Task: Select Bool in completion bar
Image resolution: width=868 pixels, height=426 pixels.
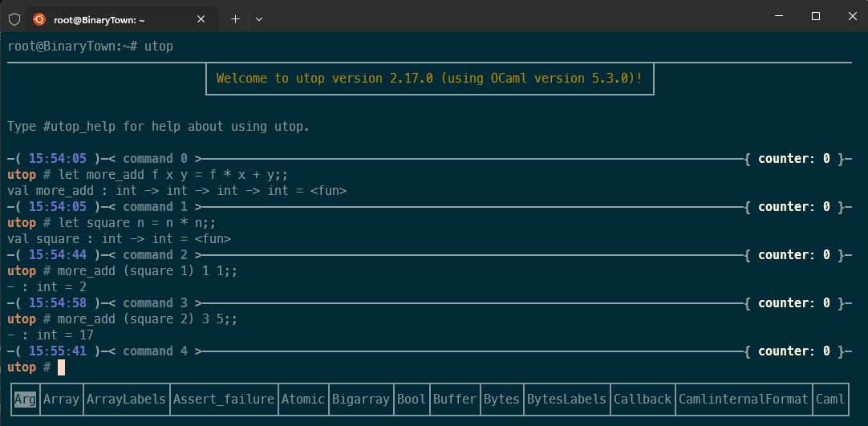Action: click(412, 399)
